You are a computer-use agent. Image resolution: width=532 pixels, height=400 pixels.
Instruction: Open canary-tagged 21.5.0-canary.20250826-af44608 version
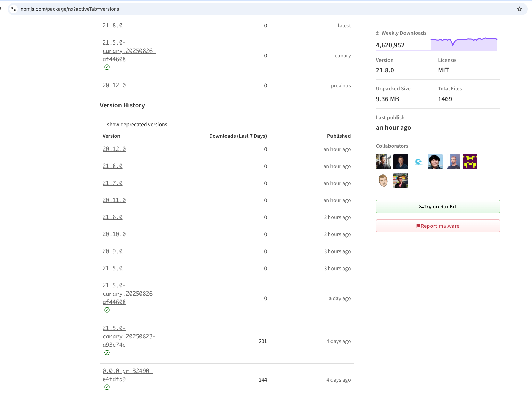point(129,51)
